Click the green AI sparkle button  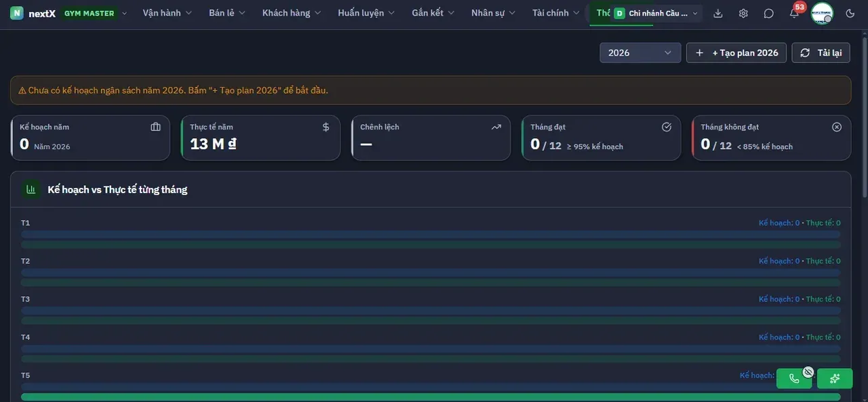click(x=835, y=378)
